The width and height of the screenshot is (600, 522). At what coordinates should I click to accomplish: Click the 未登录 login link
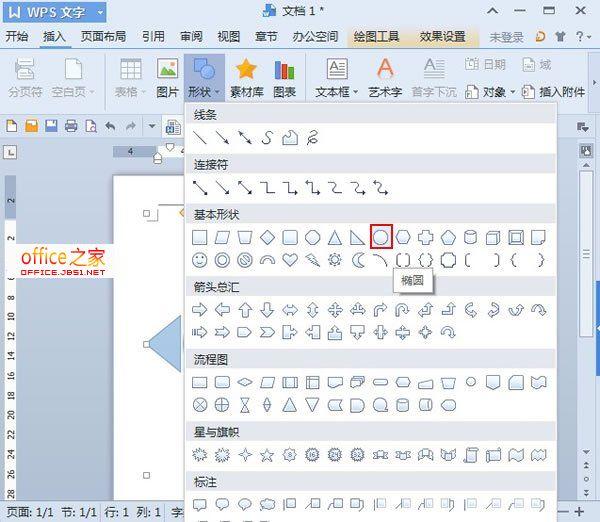506,37
